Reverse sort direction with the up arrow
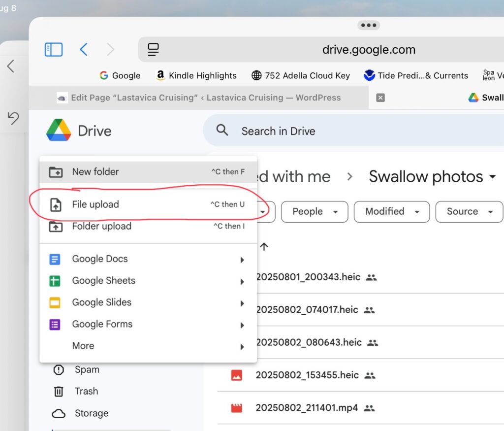The height and width of the screenshot is (431, 504). click(264, 247)
